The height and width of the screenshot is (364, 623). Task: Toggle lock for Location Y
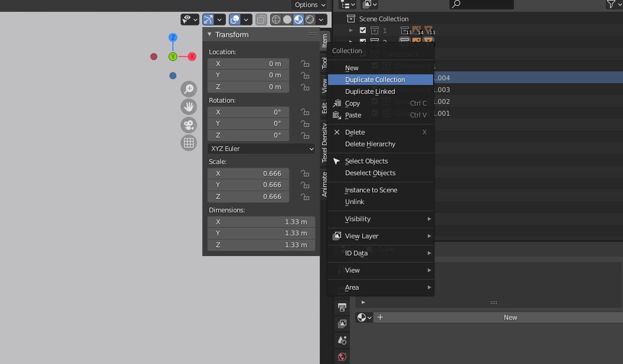click(305, 75)
